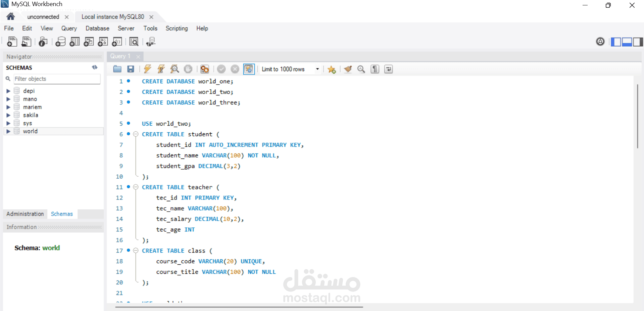The height and width of the screenshot is (311, 644).
Task: Create a new SQL tab for executing queries
Action: (12, 42)
